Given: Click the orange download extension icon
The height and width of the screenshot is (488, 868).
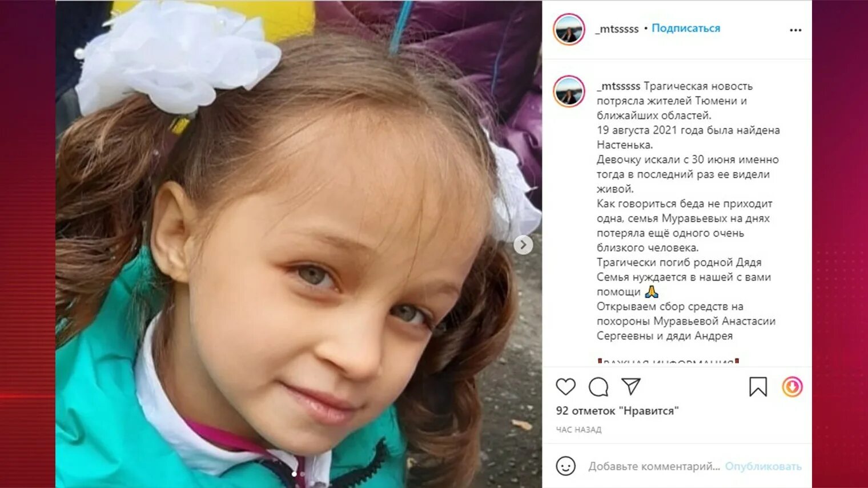Looking at the screenshot, I should (792, 387).
